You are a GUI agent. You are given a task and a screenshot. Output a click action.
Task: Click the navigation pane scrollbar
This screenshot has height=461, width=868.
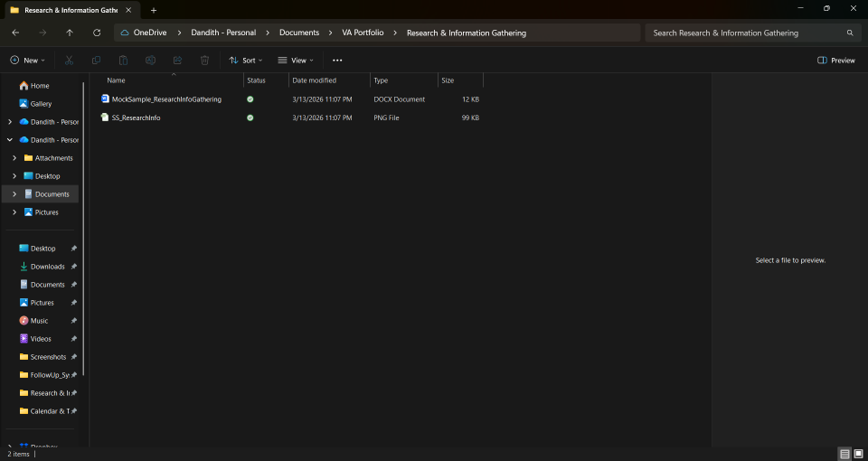click(83, 229)
